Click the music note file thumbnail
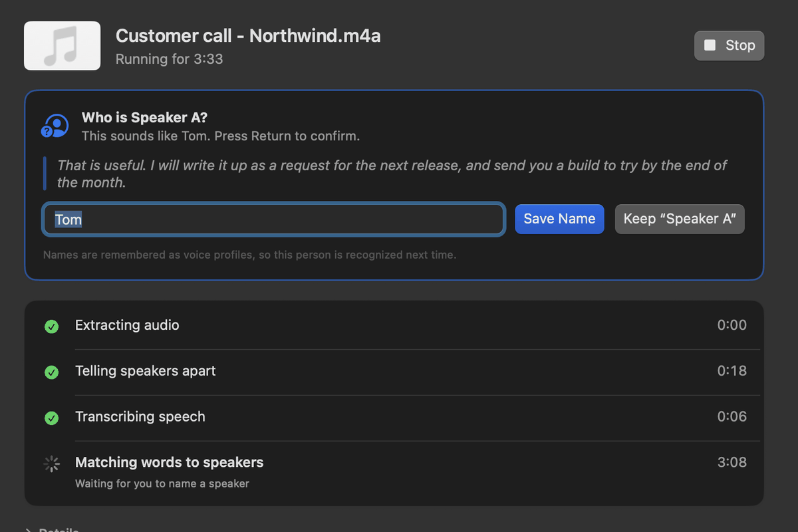 (62, 45)
